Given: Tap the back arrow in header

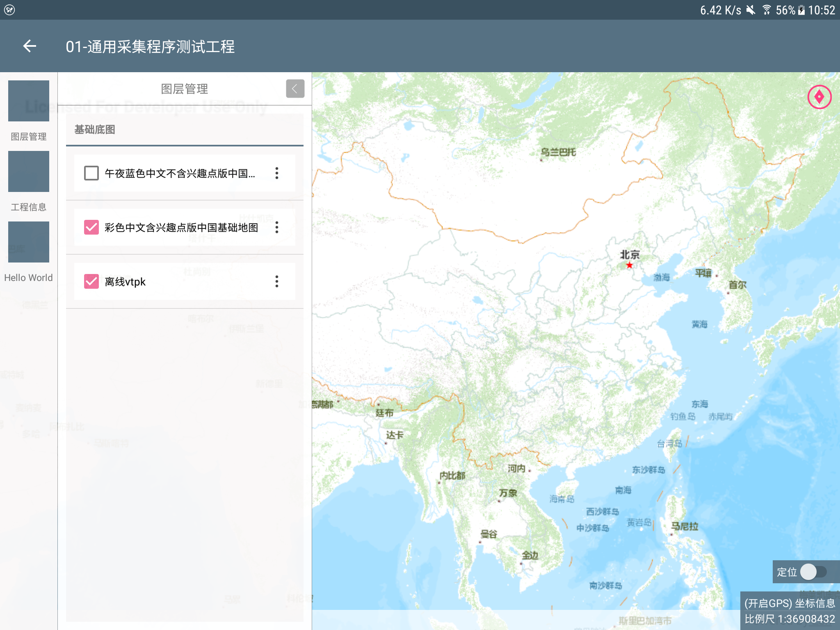Looking at the screenshot, I should (x=30, y=46).
